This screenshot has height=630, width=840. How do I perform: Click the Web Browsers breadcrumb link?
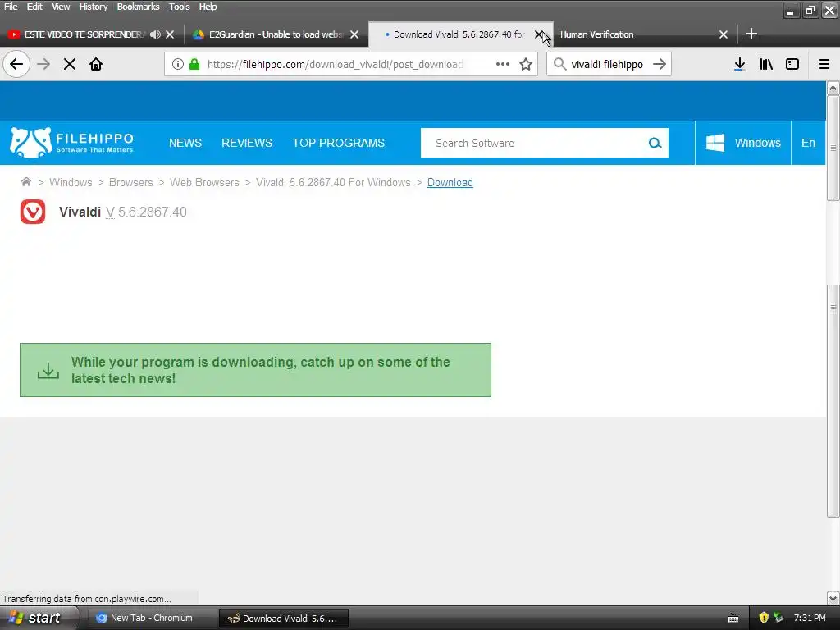pos(204,183)
